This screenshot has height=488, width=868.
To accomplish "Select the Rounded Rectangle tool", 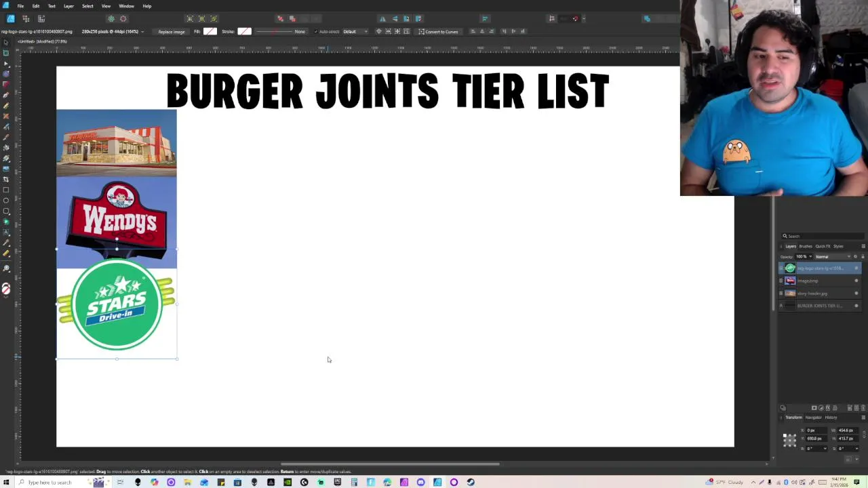I will click(6, 211).
